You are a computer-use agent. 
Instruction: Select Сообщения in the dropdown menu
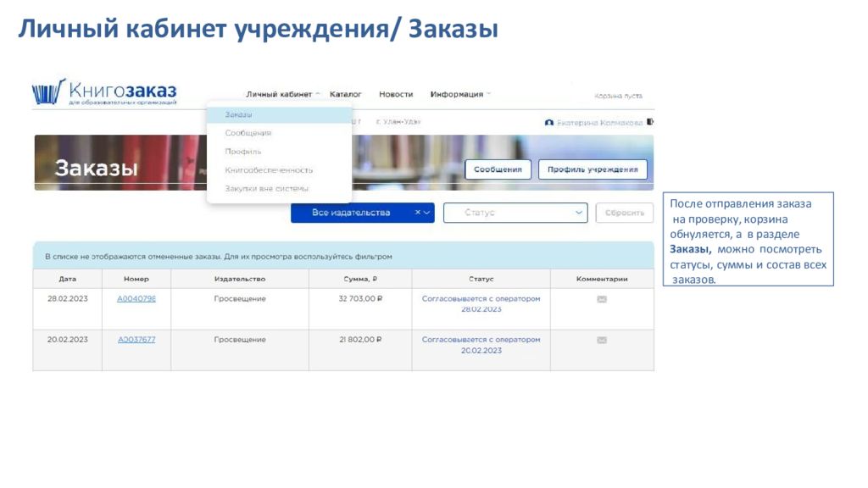(248, 133)
